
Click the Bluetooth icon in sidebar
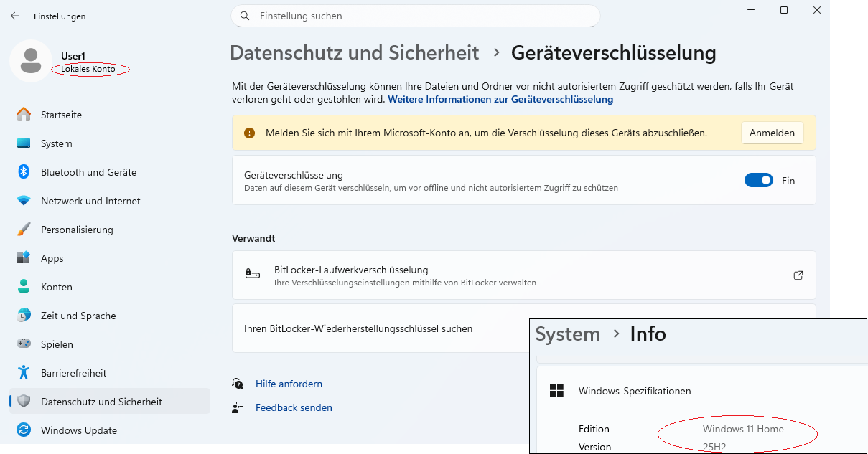point(24,172)
